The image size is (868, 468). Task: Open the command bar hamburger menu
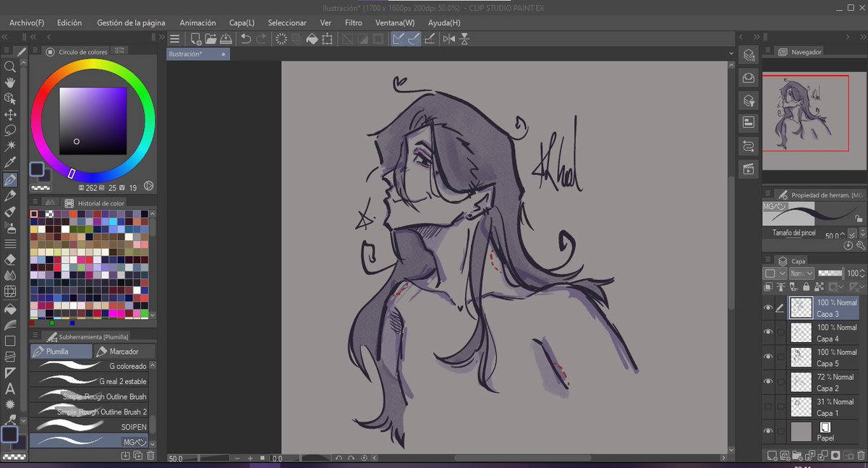(174, 39)
